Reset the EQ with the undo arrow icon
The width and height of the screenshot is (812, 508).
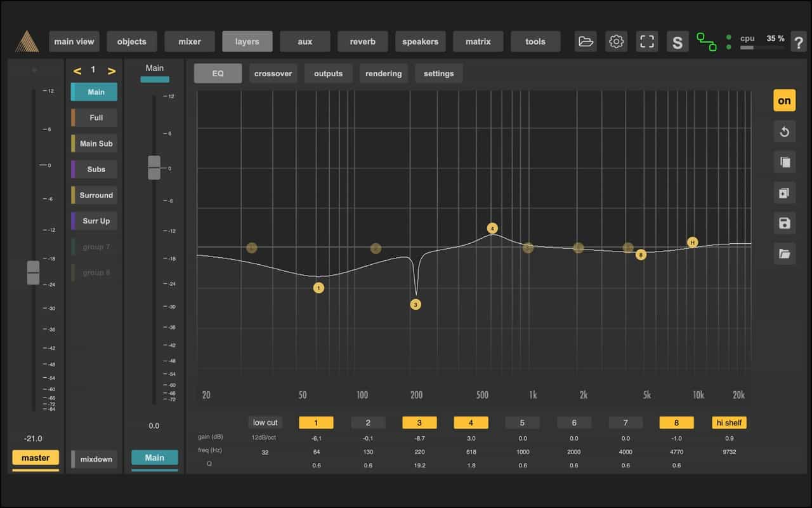(785, 132)
